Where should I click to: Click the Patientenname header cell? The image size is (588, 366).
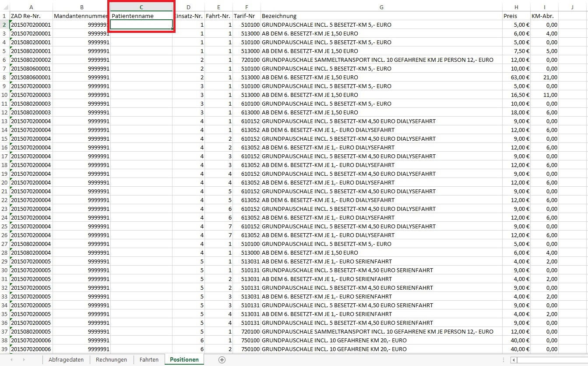[141, 16]
